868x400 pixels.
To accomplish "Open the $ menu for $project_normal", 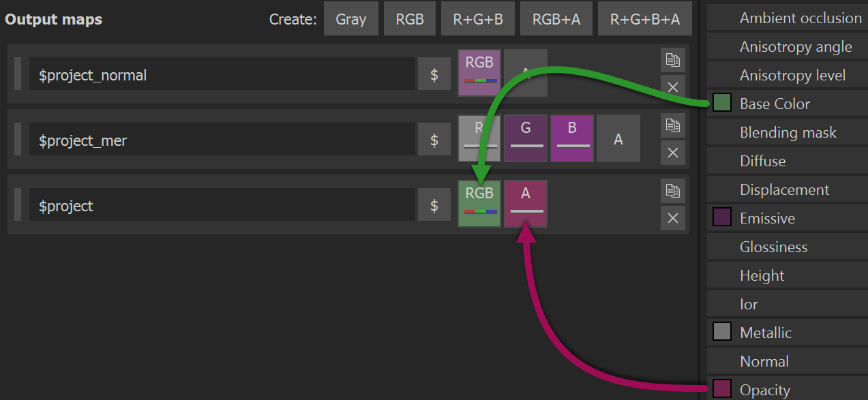I will (434, 74).
